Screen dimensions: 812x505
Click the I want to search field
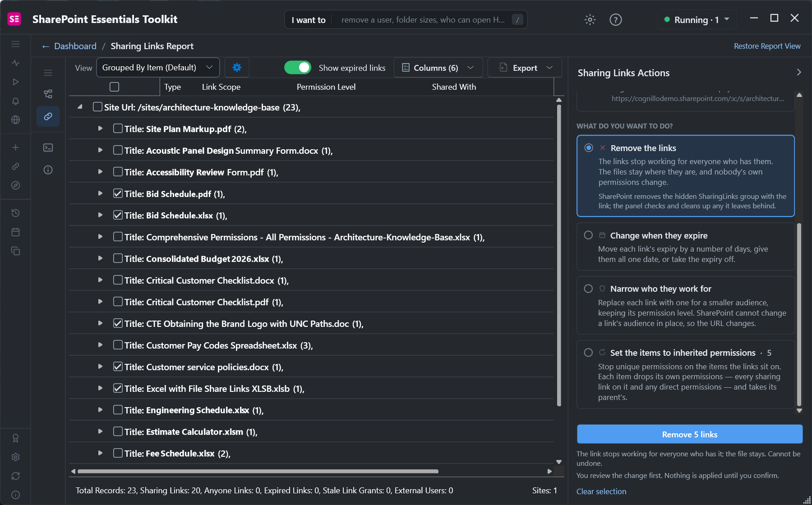click(406, 20)
